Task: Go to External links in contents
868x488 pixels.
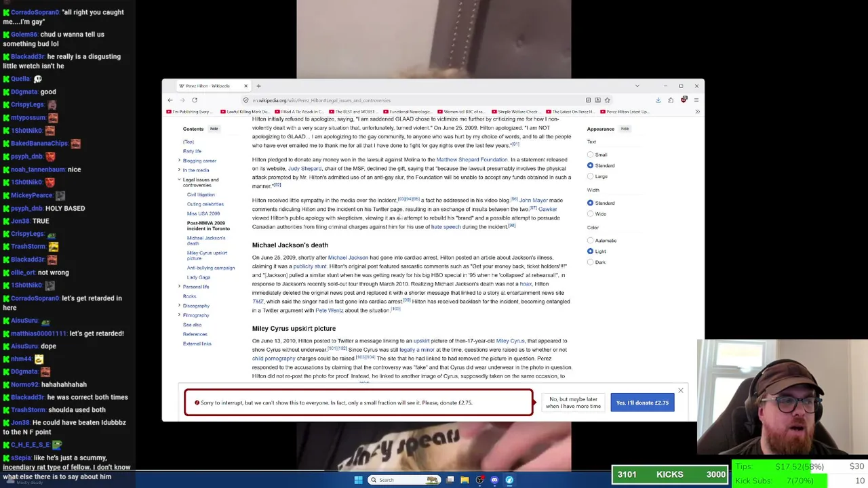Action: (197, 344)
